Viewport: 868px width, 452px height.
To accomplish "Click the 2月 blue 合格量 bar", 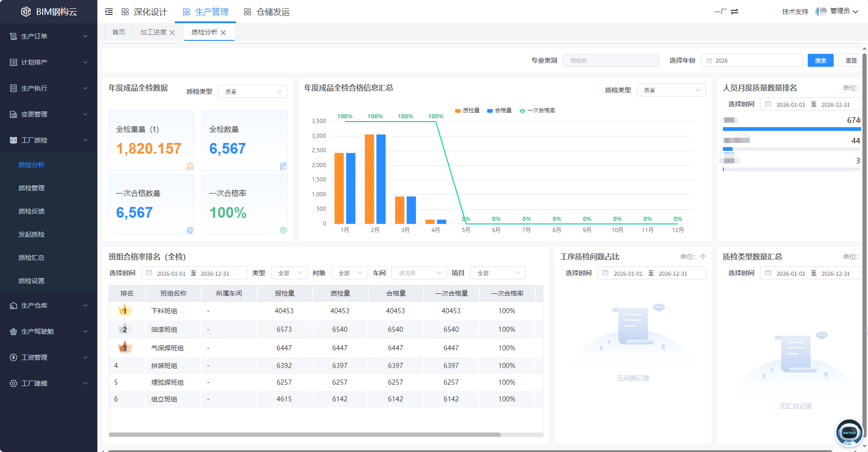I will [x=381, y=179].
